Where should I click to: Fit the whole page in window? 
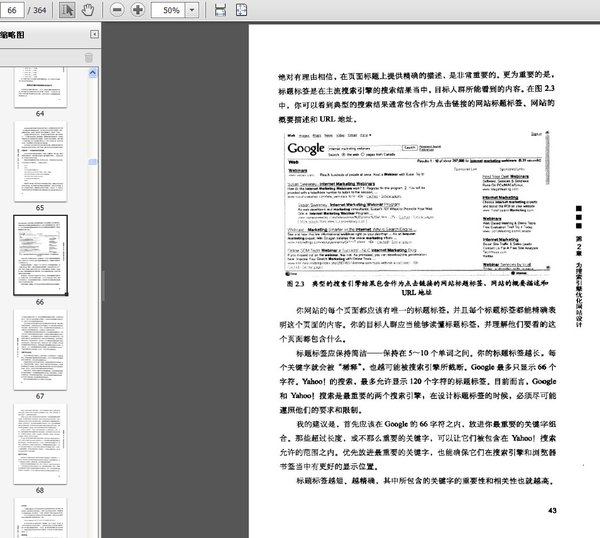[x=241, y=10]
